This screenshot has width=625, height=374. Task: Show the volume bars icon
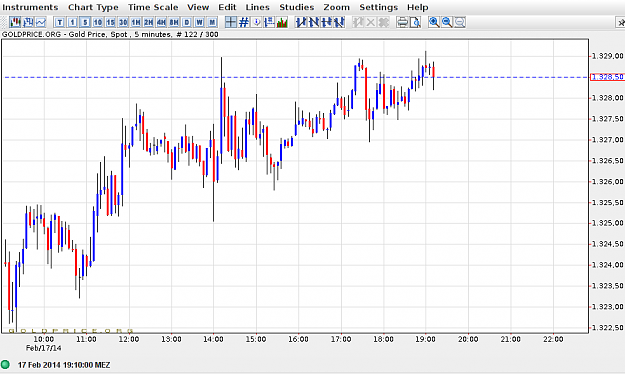(282, 22)
